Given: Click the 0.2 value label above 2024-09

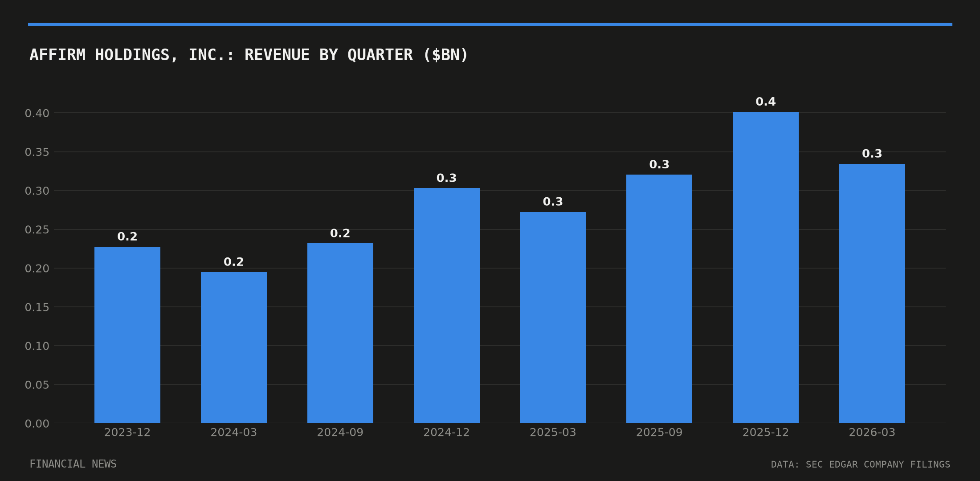Looking at the screenshot, I should pos(340,233).
